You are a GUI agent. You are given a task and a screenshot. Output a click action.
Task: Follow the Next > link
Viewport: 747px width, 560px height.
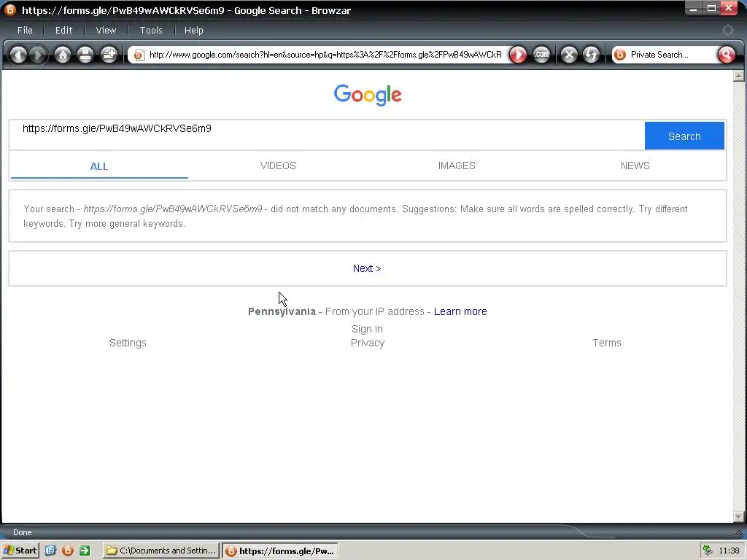pos(367,268)
